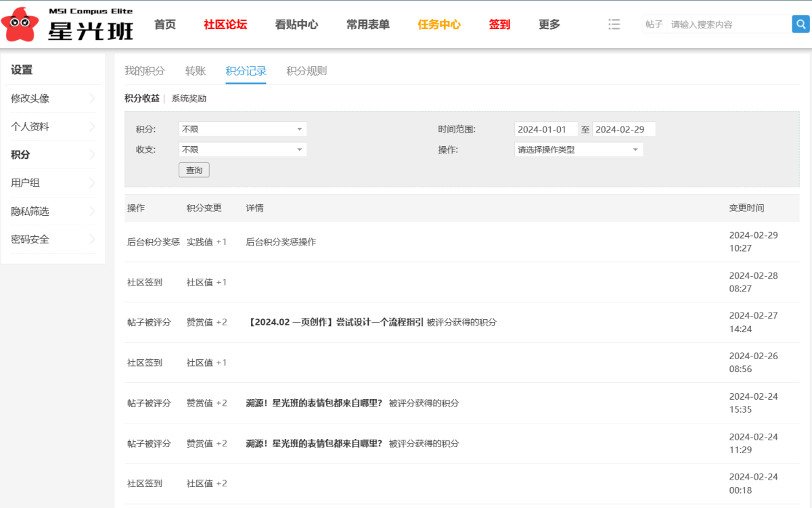Image resolution: width=812 pixels, height=508 pixels.
Task: Click the blue search magnifier button
Action: click(x=800, y=24)
